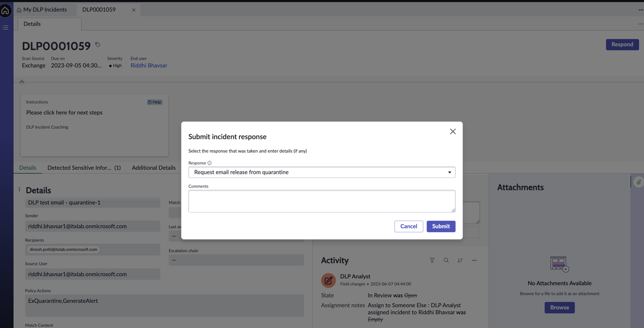
Task: Open the Riddhi Bhavsar end user link
Action: pyautogui.click(x=149, y=66)
